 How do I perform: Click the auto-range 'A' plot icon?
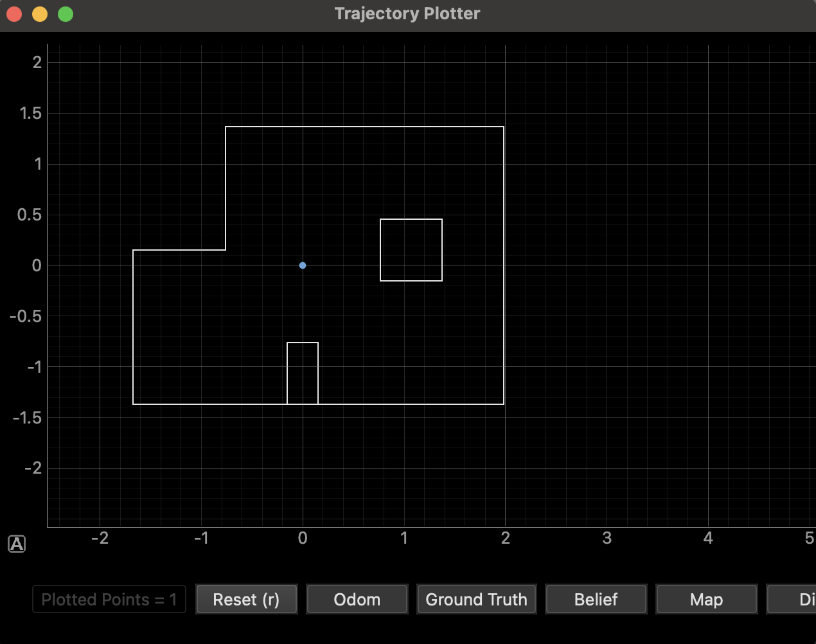(17, 544)
